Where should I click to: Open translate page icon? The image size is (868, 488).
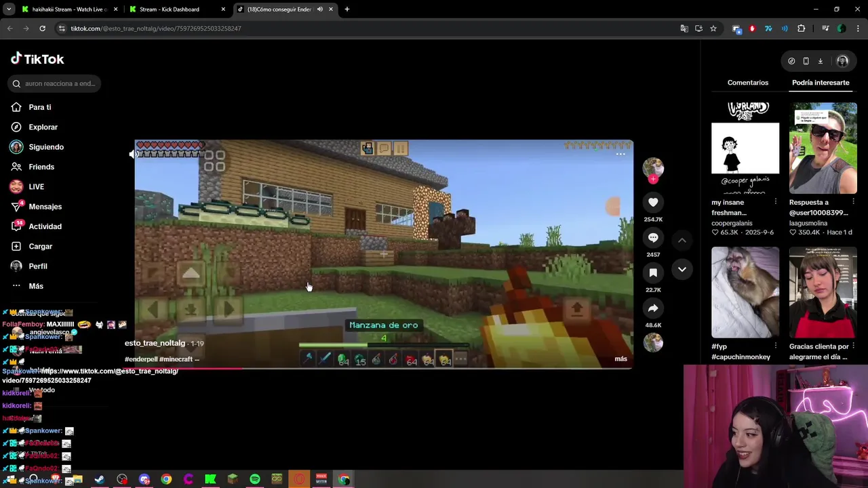click(x=684, y=28)
